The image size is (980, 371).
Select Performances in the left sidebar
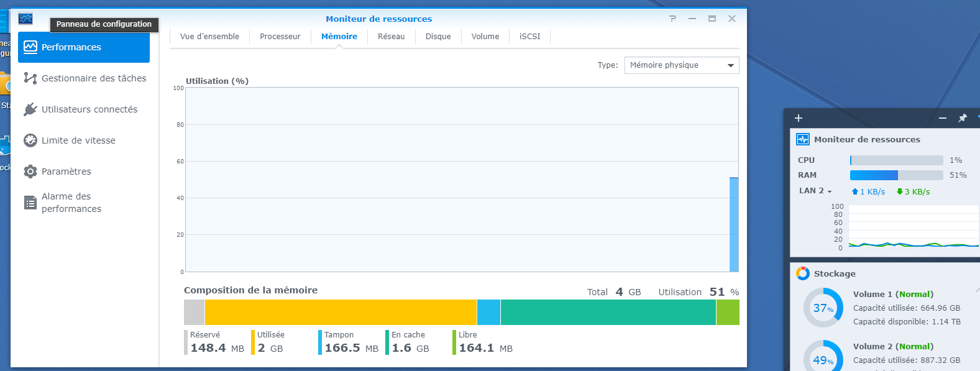84,47
